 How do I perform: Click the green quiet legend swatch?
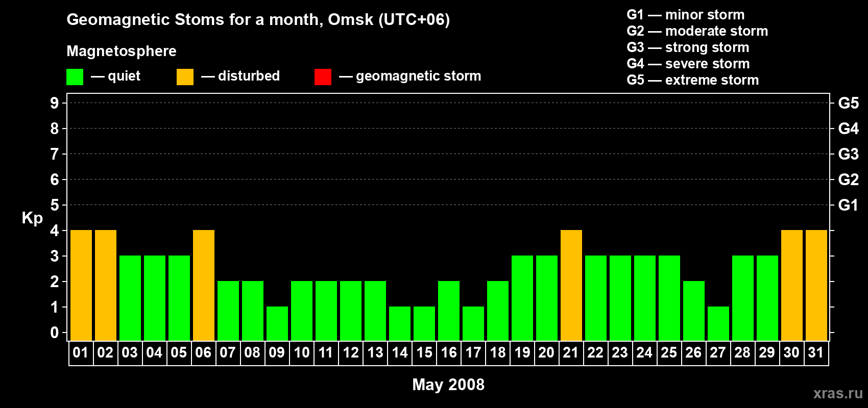click(75, 77)
